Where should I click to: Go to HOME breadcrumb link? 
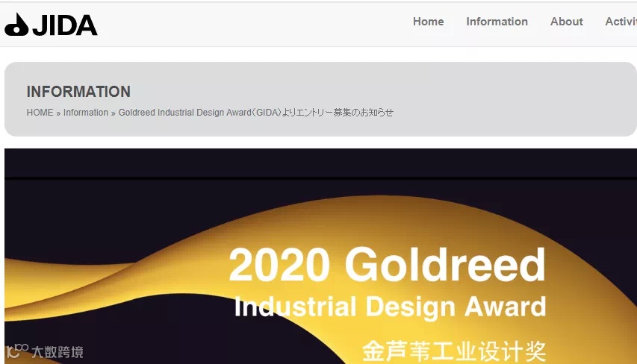point(40,113)
